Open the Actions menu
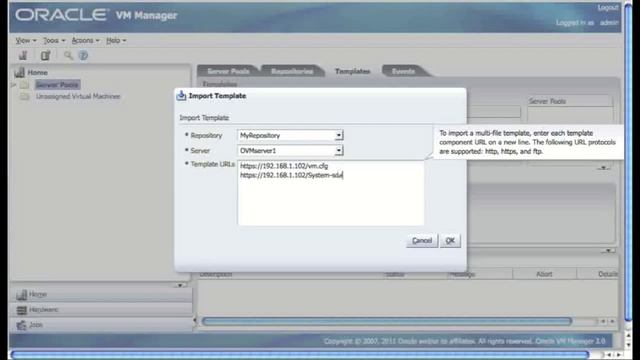640x360 pixels. 85,40
